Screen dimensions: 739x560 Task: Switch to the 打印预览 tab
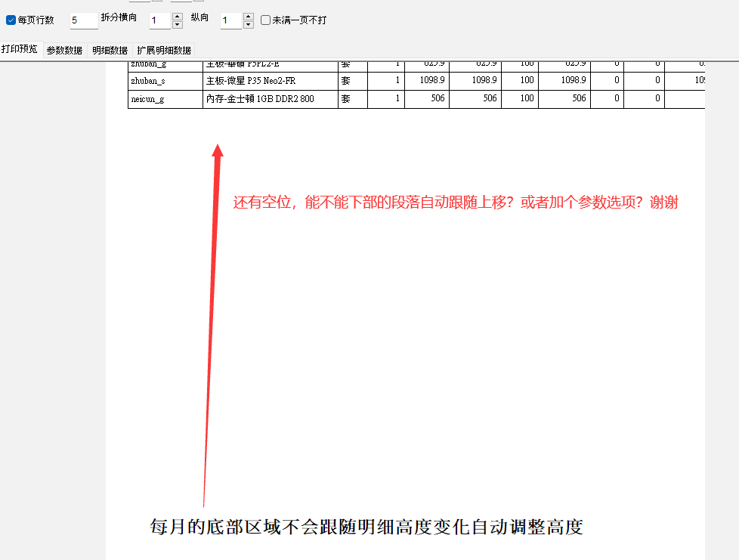[x=20, y=50]
